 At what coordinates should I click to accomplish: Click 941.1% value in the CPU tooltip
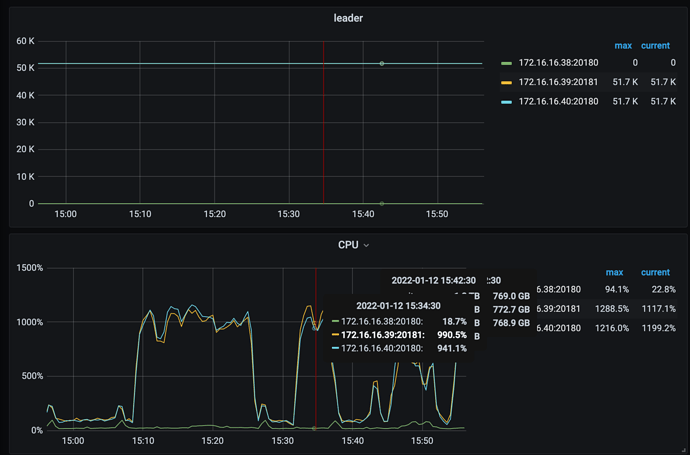(452, 349)
